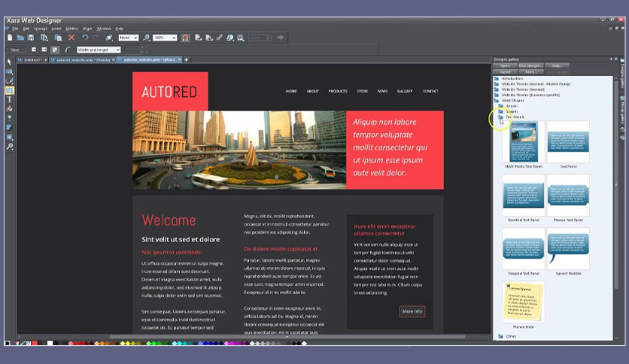Click the More Info button on page
Image resolution: width=629 pixels, height=364 pixels.
(x=412, y=311)
